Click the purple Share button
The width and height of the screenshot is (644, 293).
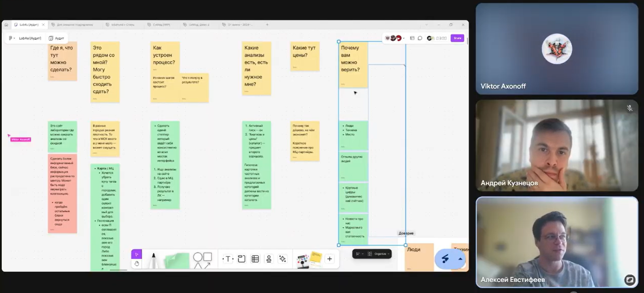pyautogui.click(x=457, y=38)
